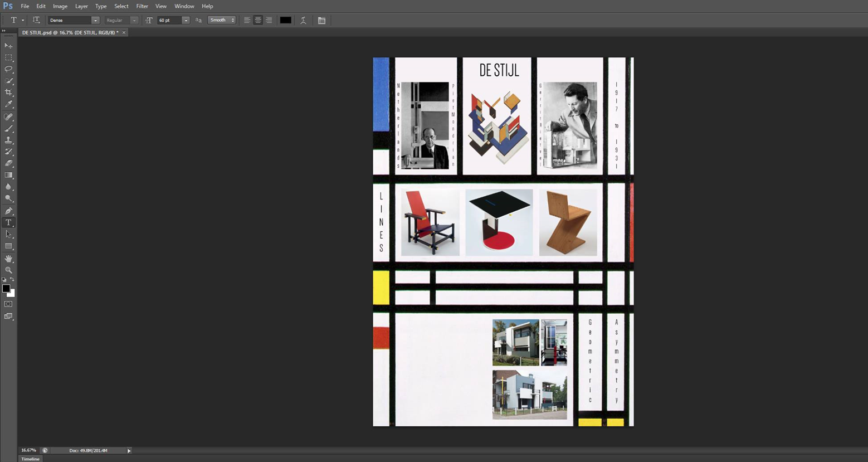This screenshot has height=462, width=868.
Task: Open the text color swatch picker
Action: pos(285,20)
